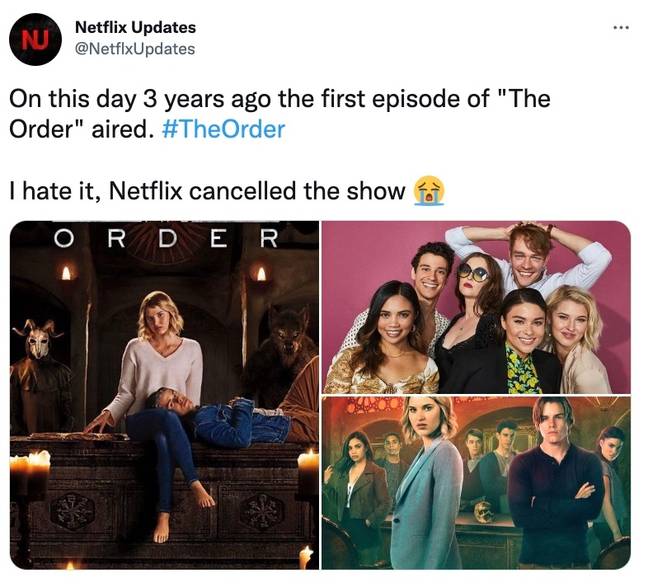Open the pink-background cast group photo

point(476,307)
